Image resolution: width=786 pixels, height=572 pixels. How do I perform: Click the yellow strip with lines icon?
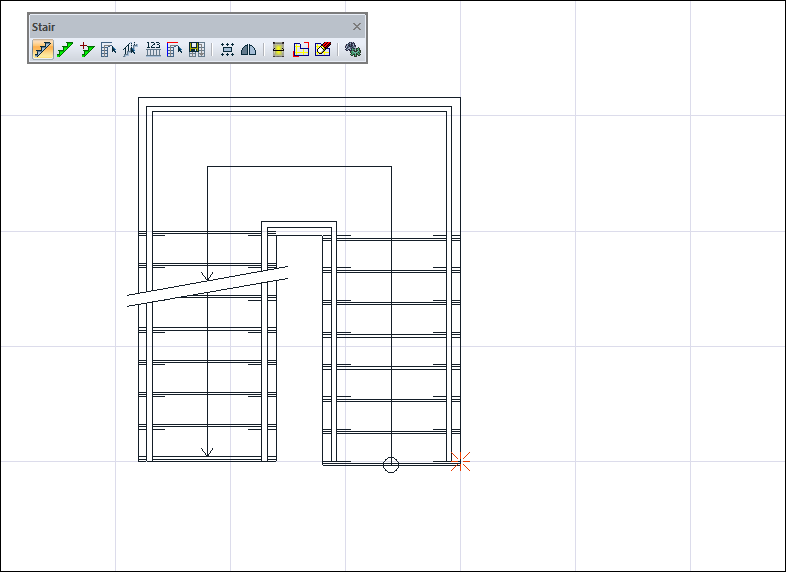(279, 49)
